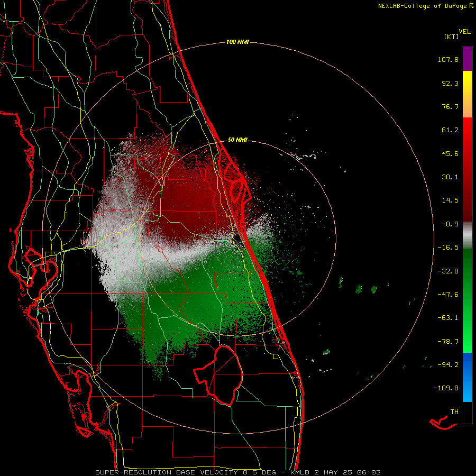Click the 50 NMI range ring label
This screenshot has height=476, width=476.
click(x=237, y=140)
